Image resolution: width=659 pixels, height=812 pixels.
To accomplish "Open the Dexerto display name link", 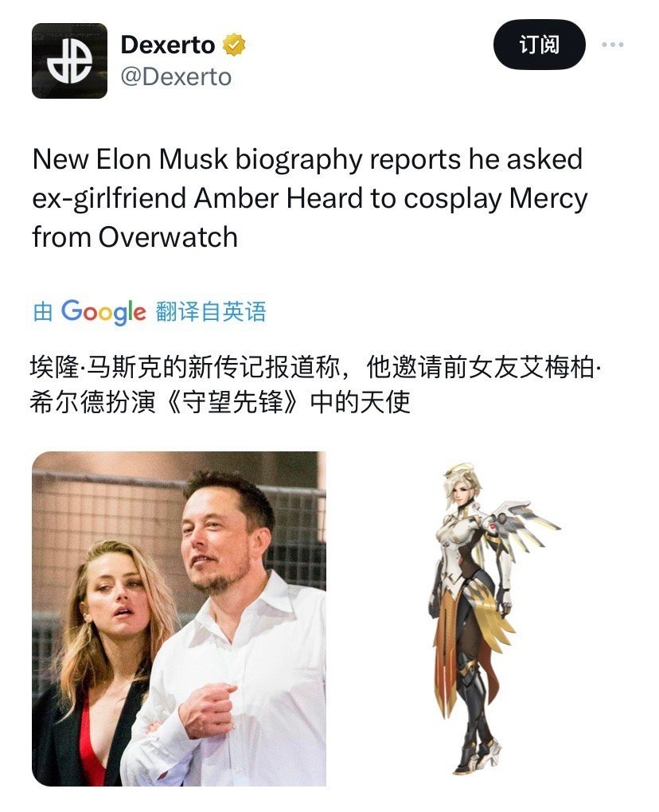I will coord(168,45).
